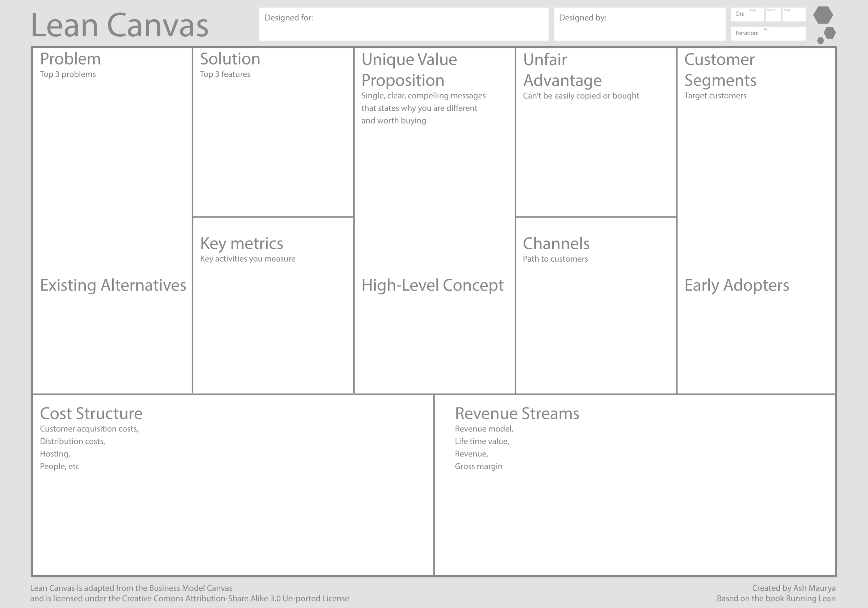Click the small circle icon bottom right

tap(821, 41)
